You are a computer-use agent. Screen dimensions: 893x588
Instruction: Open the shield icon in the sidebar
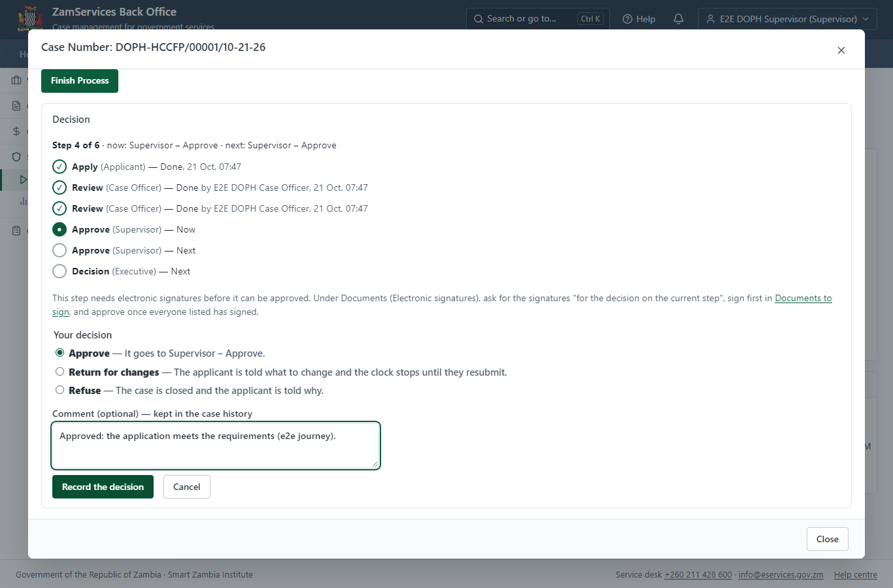[16, 157]
